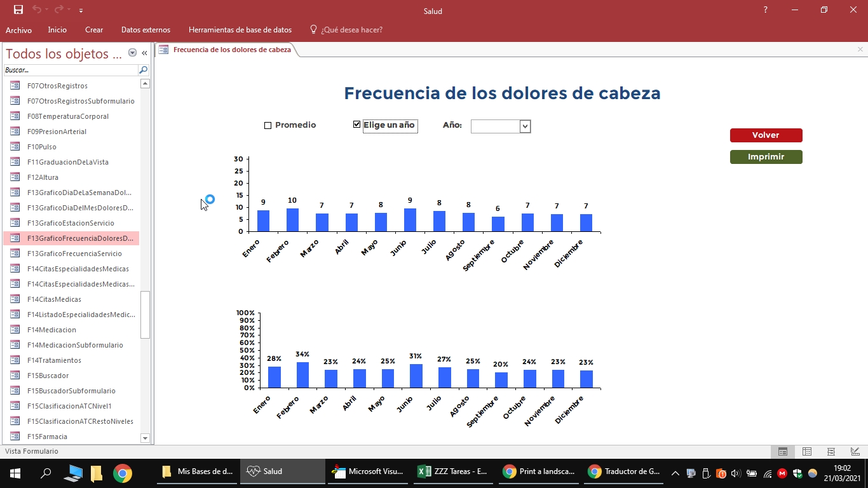Click the form icon beside F14Tratamientos
The height and width of the screenshot is (488, 868).
[x=15, y=360]
